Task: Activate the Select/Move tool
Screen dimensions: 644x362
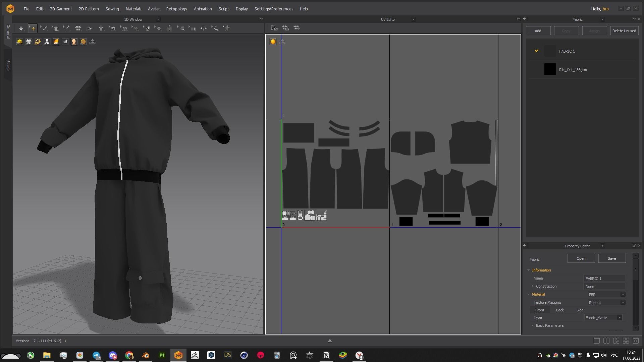Action: (x=33, y=28)
